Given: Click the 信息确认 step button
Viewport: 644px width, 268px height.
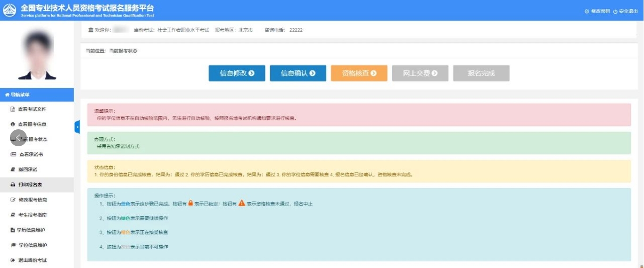Looking at the screenshot, I should [x=298, y=73].
